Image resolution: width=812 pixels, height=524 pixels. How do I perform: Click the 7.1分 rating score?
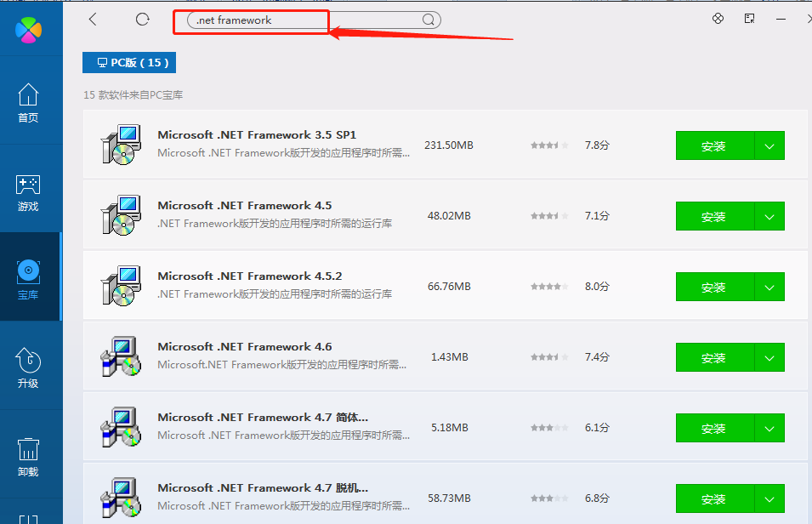[x=597, y=215]
